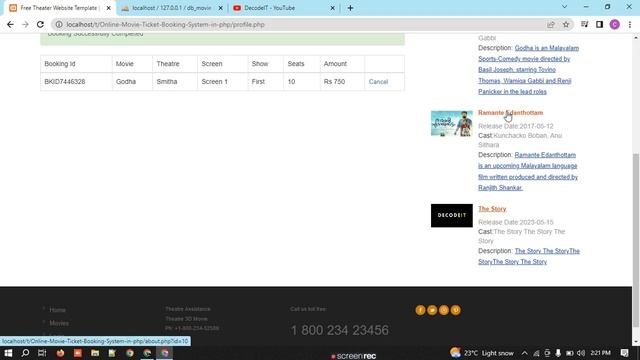Image resolution: width=640 pixels, height=360 pixels.
Task: Click the address bar URL
Action: (165, 24)
